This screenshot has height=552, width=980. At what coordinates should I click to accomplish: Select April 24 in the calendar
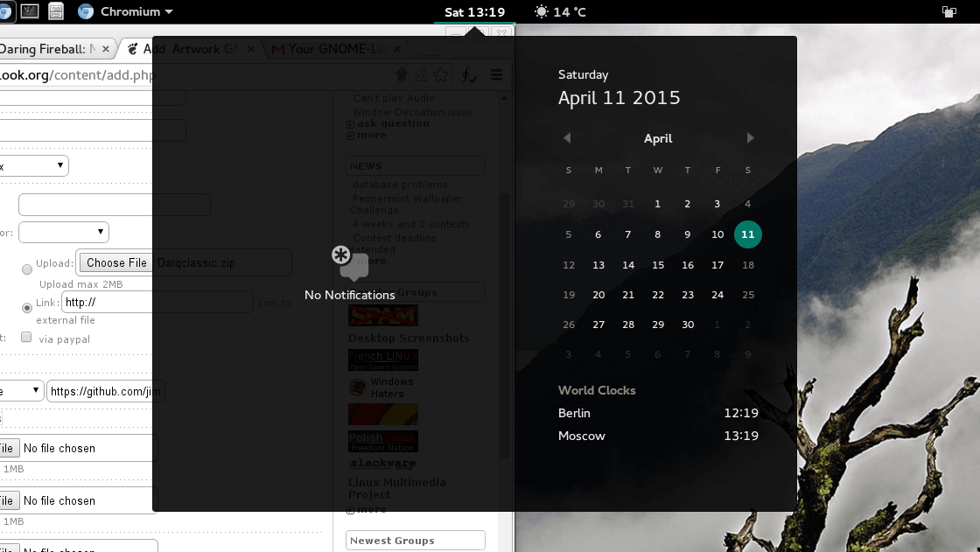tap(717, 295)
